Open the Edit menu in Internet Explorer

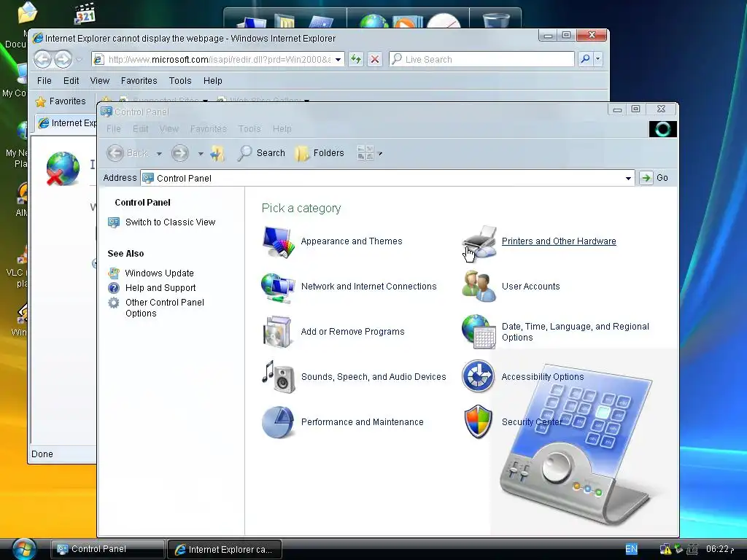(71, 81)
